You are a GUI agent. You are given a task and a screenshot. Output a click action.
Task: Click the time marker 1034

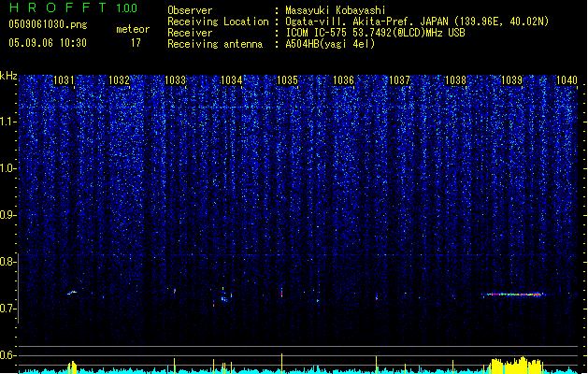(232, 80)
